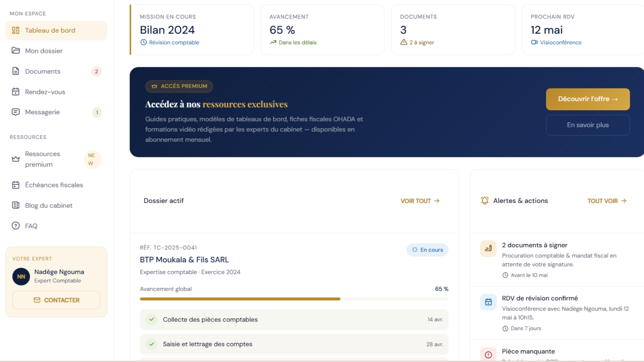Click the clock icon by Révision comptable
This screenshot has height=362, width=644.
tap(143, 42)
